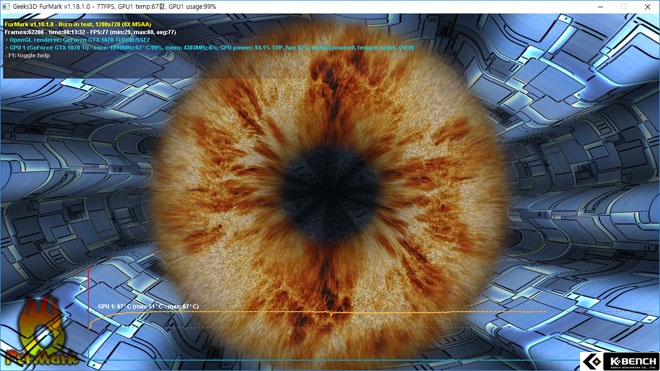This screenshot has width=660, height=371.
Task: Click the "F1: toggle help" overlay text
Action: [x=27, y=55]
